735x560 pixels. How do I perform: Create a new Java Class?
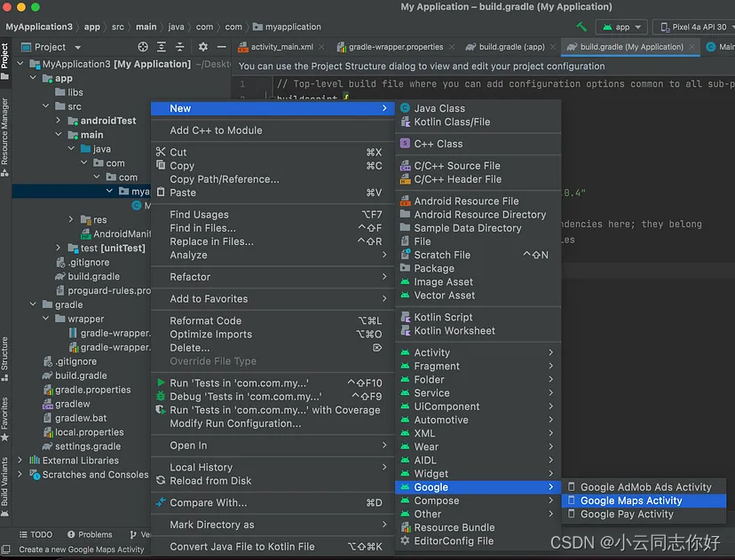pyautogui.click(x=478, y=108)
